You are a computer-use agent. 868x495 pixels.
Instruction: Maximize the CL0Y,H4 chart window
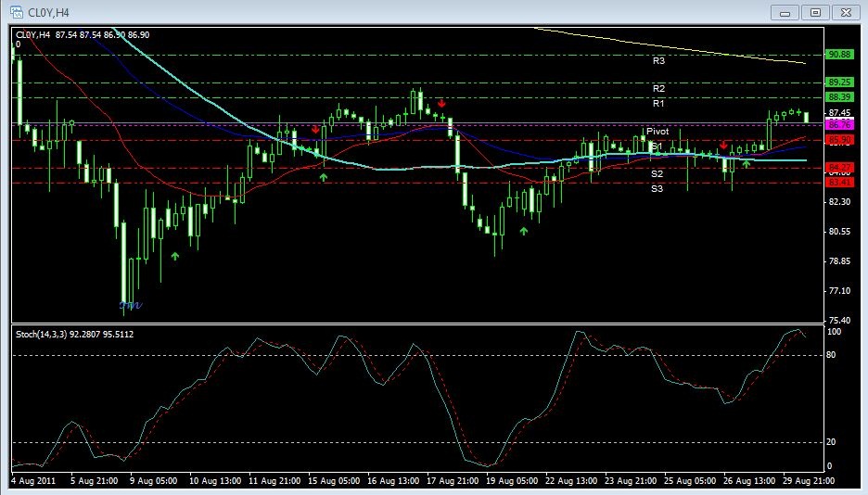tap(815, 12)
